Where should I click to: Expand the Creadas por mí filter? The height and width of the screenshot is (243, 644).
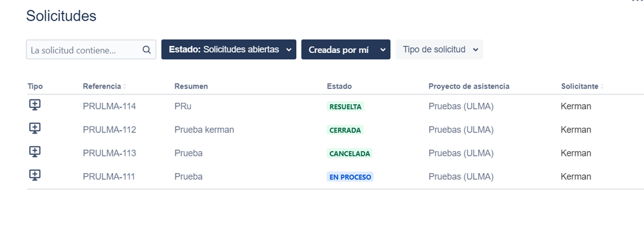[346, 49]
